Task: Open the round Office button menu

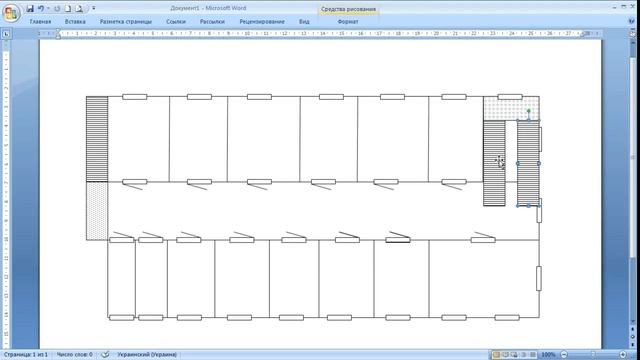Action: coord(11,13)
